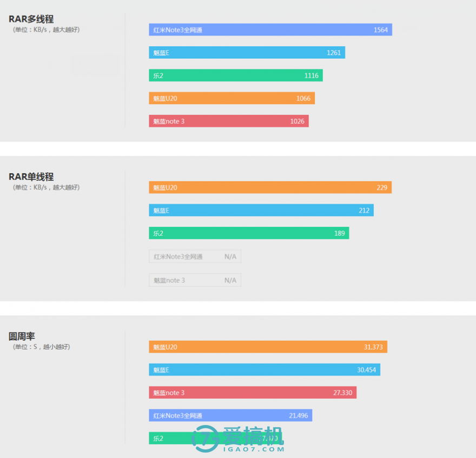The image size is (476, 458).
Task: Click the 圆周率 heading
Action: point(22,336)
